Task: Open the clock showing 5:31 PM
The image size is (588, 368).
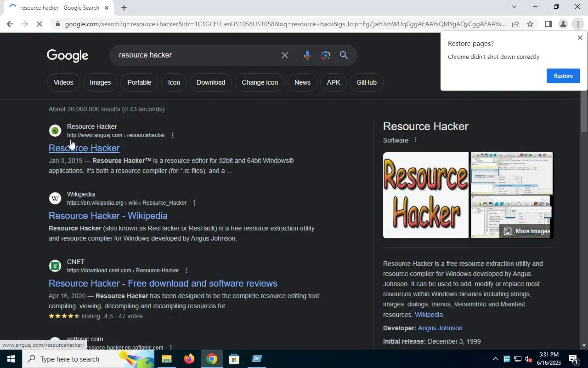Action: [549, 359]
